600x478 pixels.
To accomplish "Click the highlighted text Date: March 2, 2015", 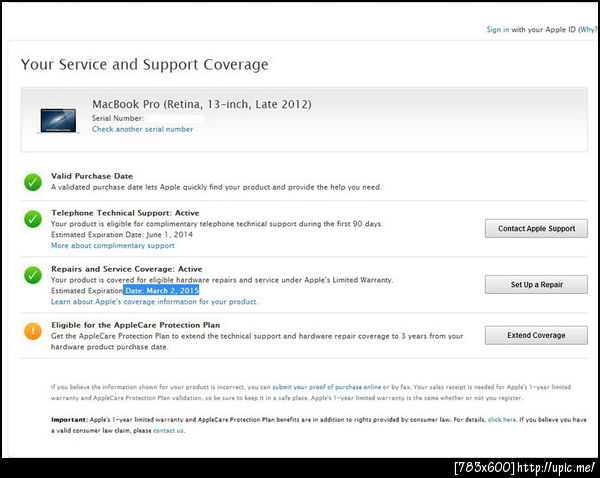I will click(161, 290).
